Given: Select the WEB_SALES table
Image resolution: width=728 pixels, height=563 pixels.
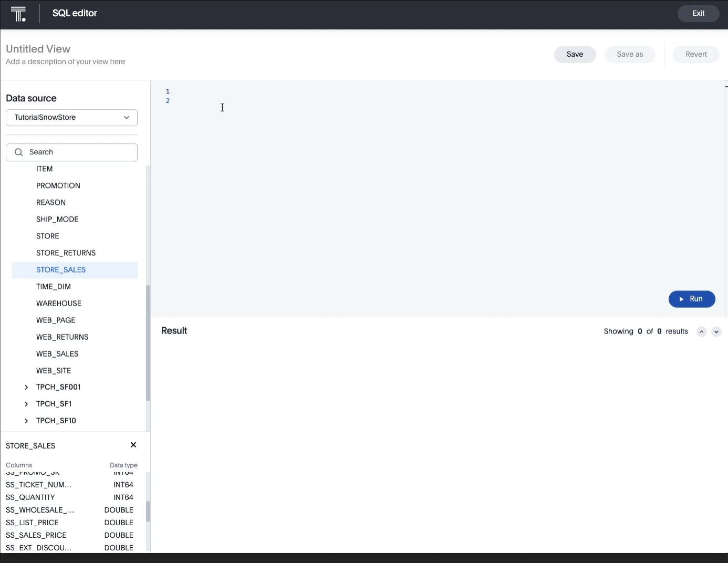Looking at the screenshot, I should [x=57, y=354].
